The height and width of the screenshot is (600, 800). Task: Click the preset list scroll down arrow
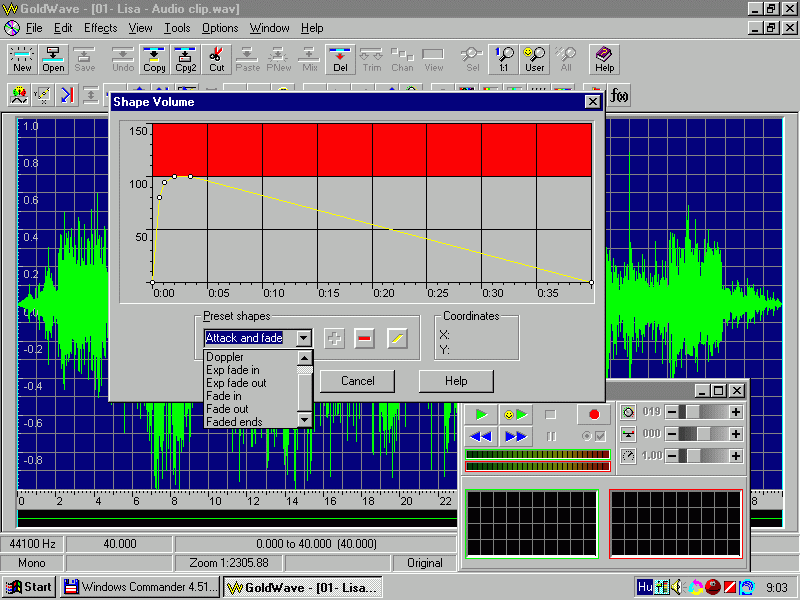(x=305, y=420)
